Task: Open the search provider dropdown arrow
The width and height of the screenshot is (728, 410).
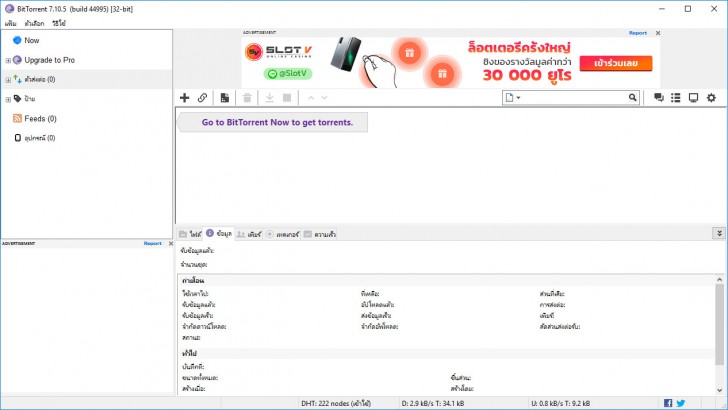Action: point(518,98)
